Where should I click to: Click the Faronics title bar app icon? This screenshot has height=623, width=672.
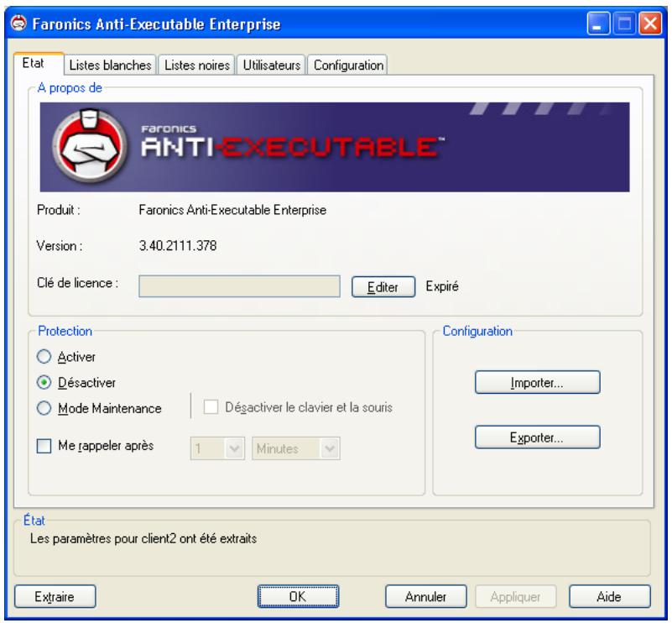click(x=18, y=24)
